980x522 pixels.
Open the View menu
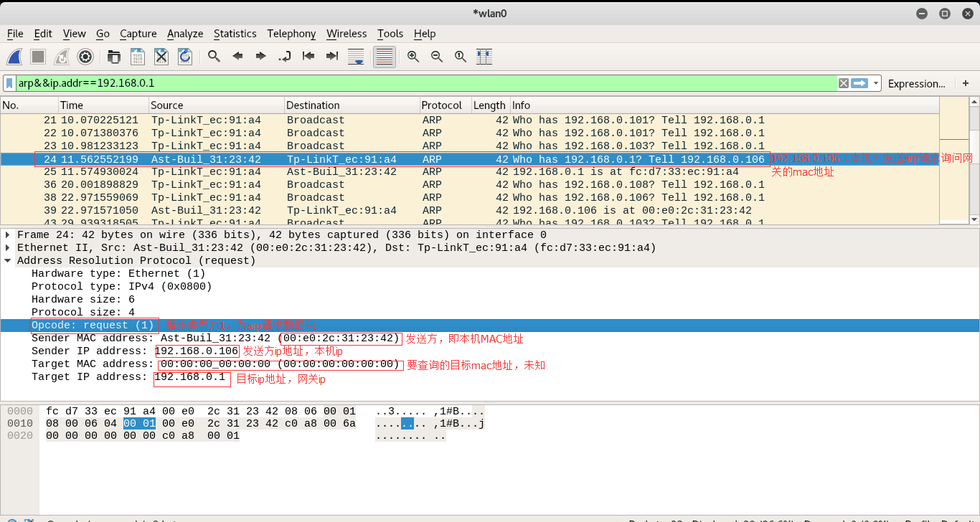pyautogui.click(x=74, y=34)
